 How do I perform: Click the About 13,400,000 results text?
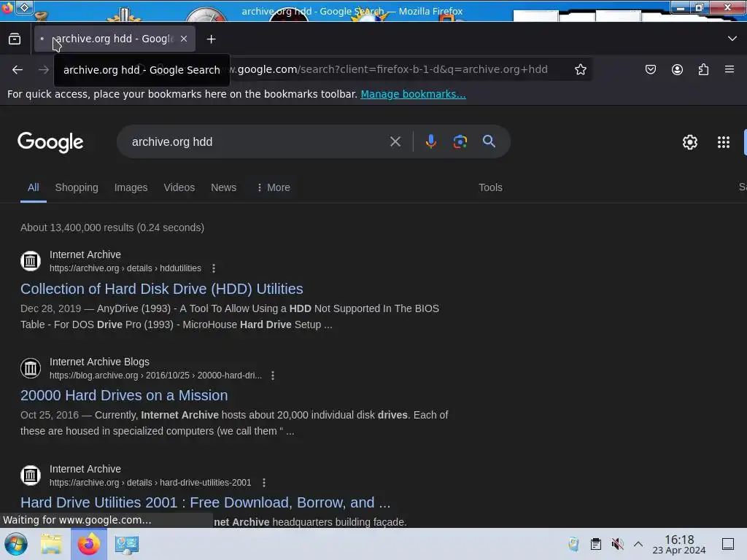[x=112, y=227]
